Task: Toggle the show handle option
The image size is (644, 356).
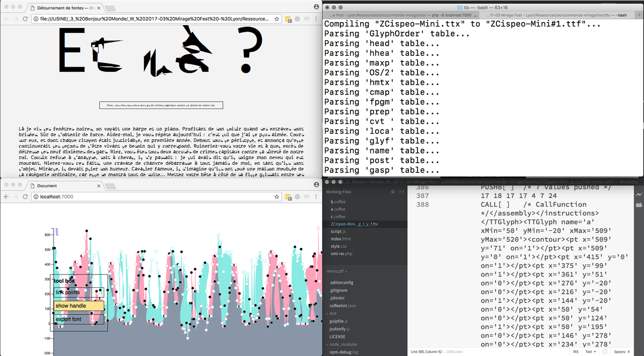Action: 71,306
